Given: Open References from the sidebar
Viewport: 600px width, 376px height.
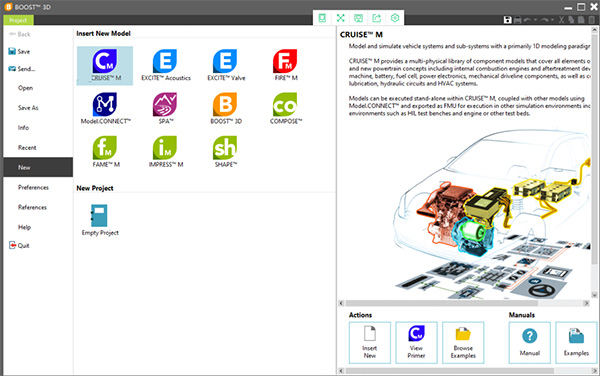Looking at the screenshot, I should coord(32,207).
